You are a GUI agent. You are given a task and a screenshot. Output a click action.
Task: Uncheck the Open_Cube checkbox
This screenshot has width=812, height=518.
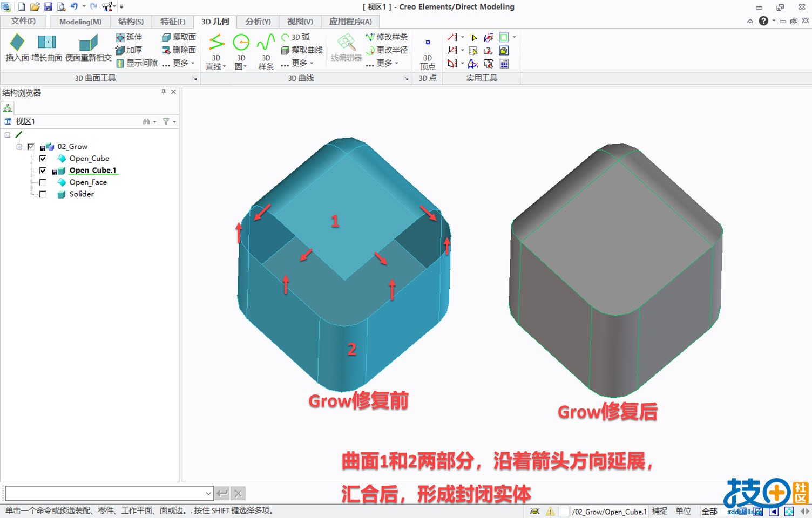43,159
